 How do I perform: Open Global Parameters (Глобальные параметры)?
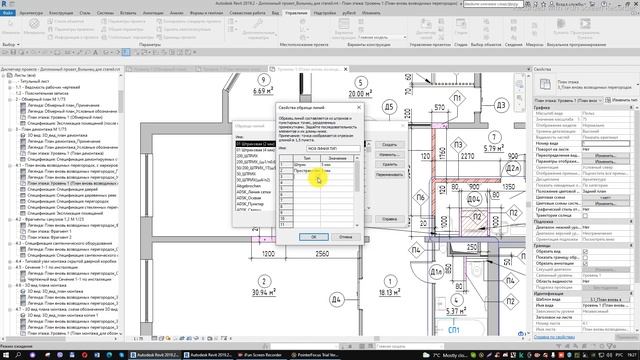click(x=127, y=37)
